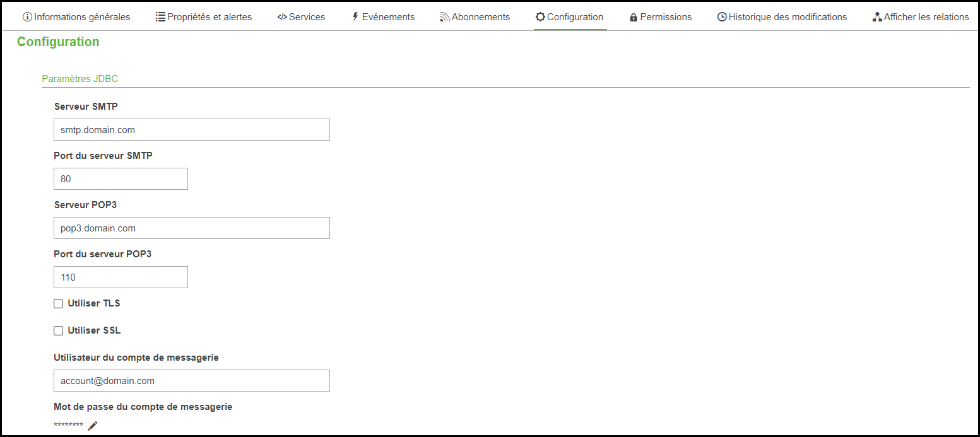Open the Permissions tab
The height and width of the screenshot is (437, 980).
[x=661, y=17]
